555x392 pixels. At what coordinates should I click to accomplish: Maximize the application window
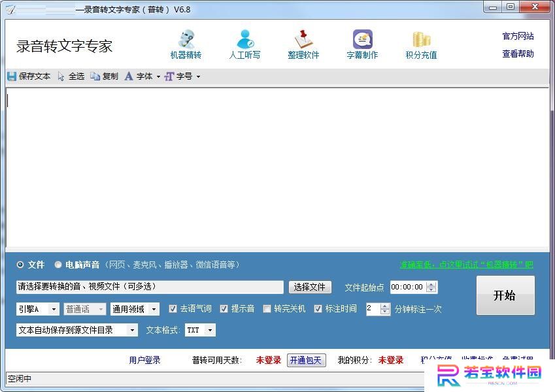[x=510, y=7]
